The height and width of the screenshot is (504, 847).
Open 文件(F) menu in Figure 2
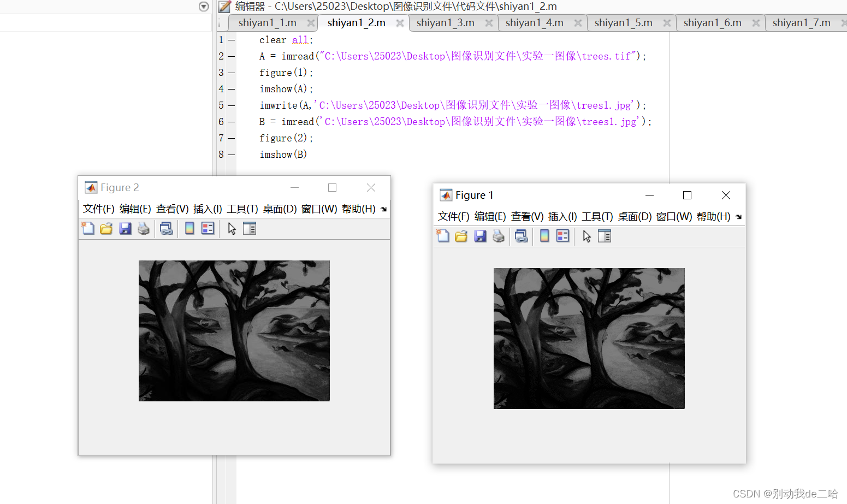(99, 209)
